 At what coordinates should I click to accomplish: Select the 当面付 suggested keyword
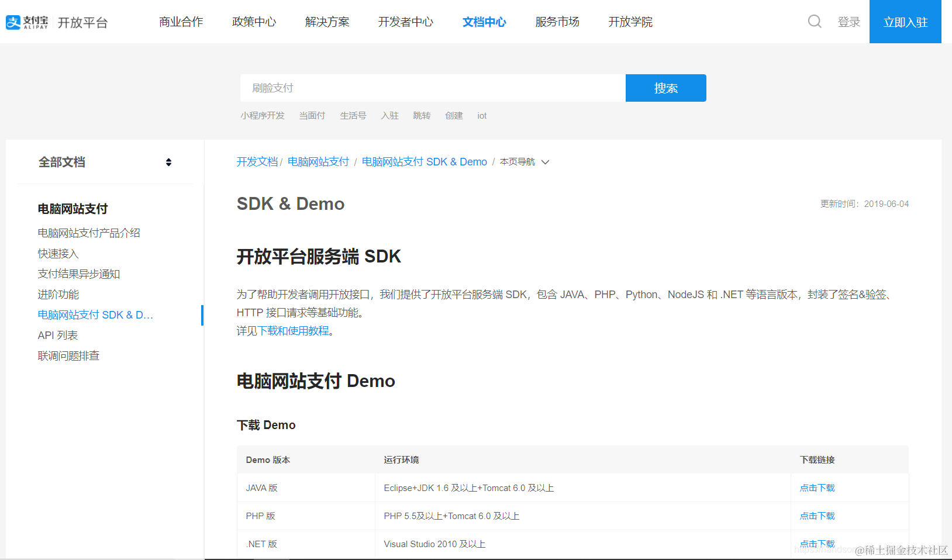pos(312,116)
